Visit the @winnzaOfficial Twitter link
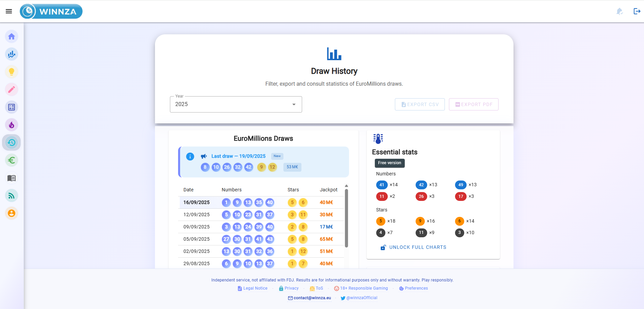This screenshot has width=644, height=309. coord(362,298)
